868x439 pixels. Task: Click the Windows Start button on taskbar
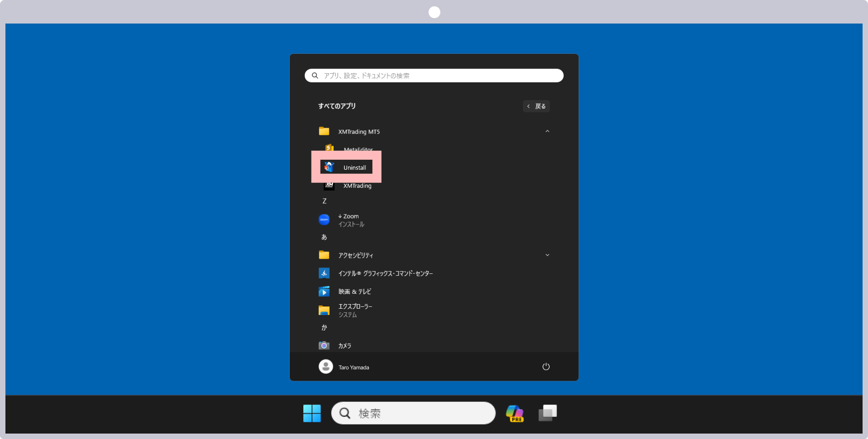312,413
